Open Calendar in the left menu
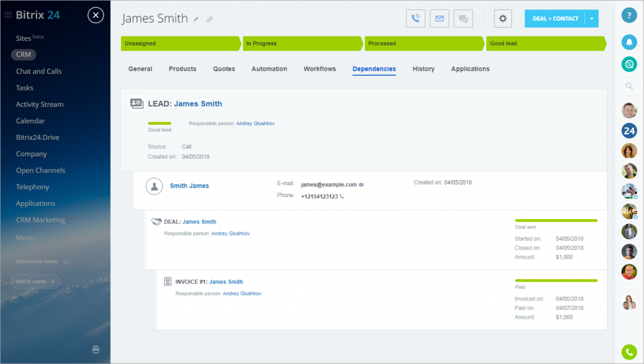The height and width of the screenshot is (364, 644). 30,121
